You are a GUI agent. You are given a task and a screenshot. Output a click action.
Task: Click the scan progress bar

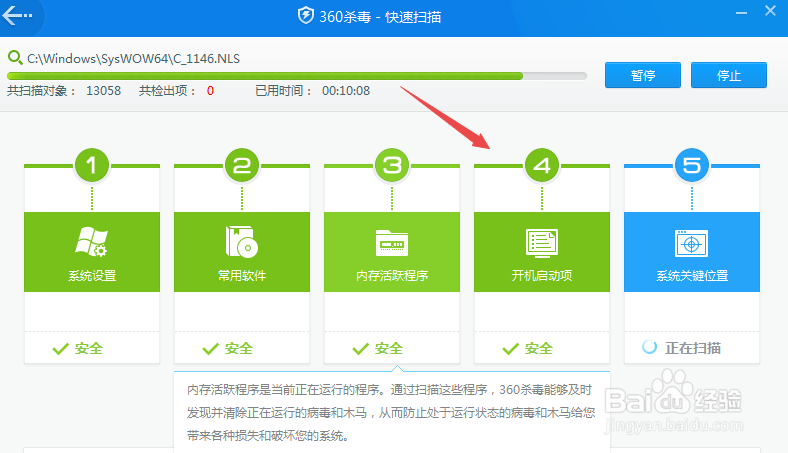click(x=297, y=76)
